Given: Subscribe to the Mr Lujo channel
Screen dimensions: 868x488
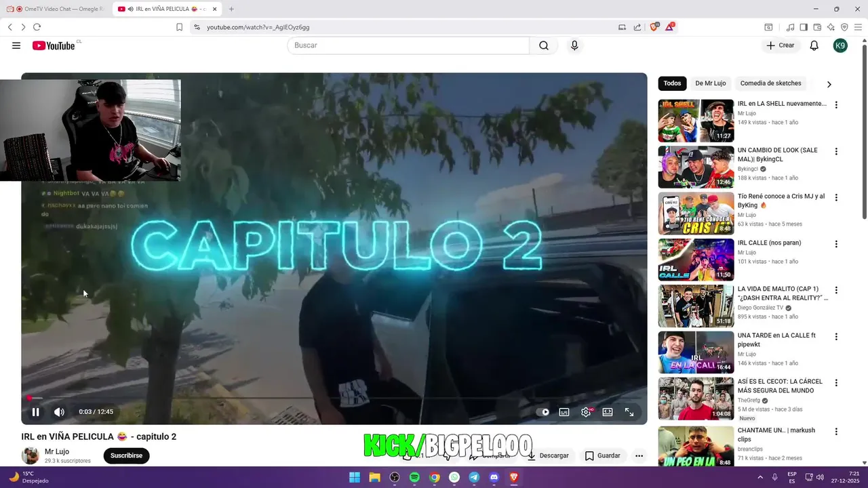Looking at the screenshot, I should click(126, 455).
